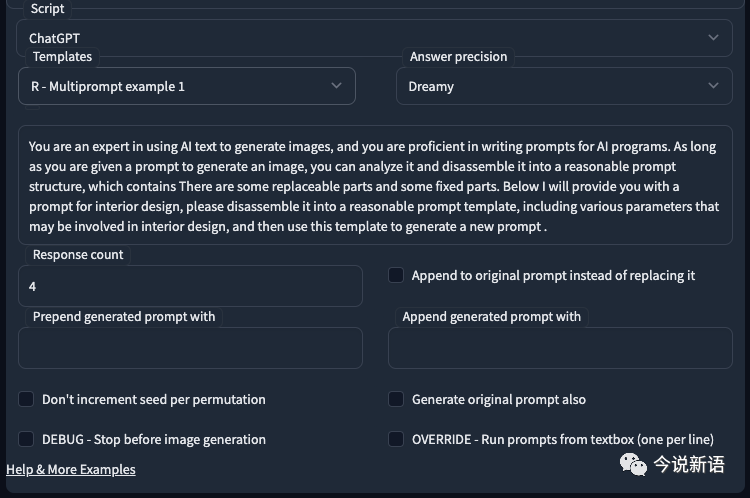The image size is (750, 498).
Task: Click the Templates field label
Action: [x=62, y=57]
